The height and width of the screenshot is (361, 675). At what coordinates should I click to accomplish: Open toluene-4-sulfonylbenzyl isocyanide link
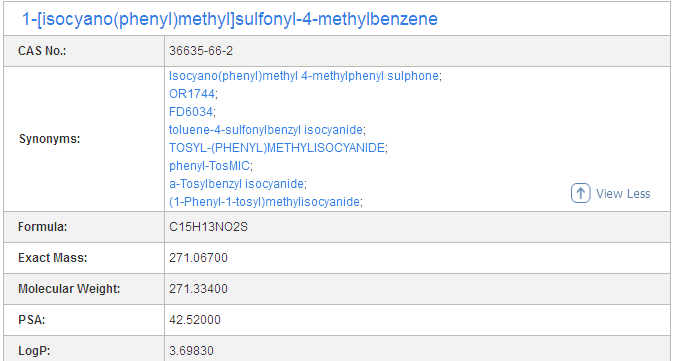(266, 130)
